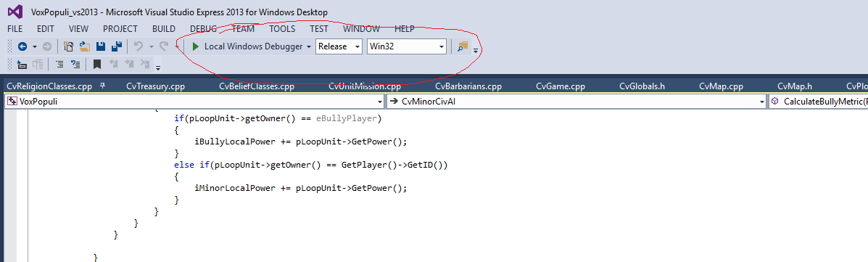Click the iBullyLocalPower += line in the code
Viewport: 868px width, 262px height.
click(x=301, y=142)
